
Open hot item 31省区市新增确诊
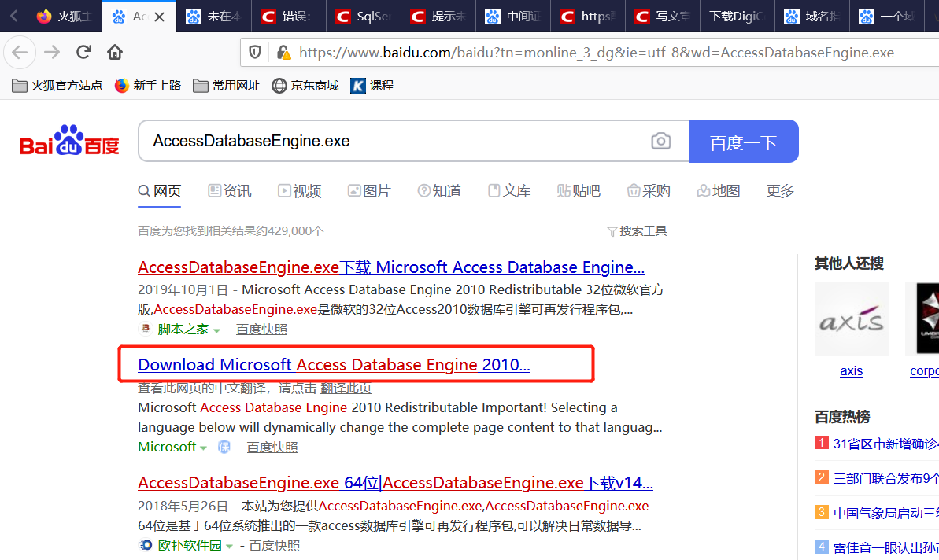pyautogui.click(x=885, y=444)
